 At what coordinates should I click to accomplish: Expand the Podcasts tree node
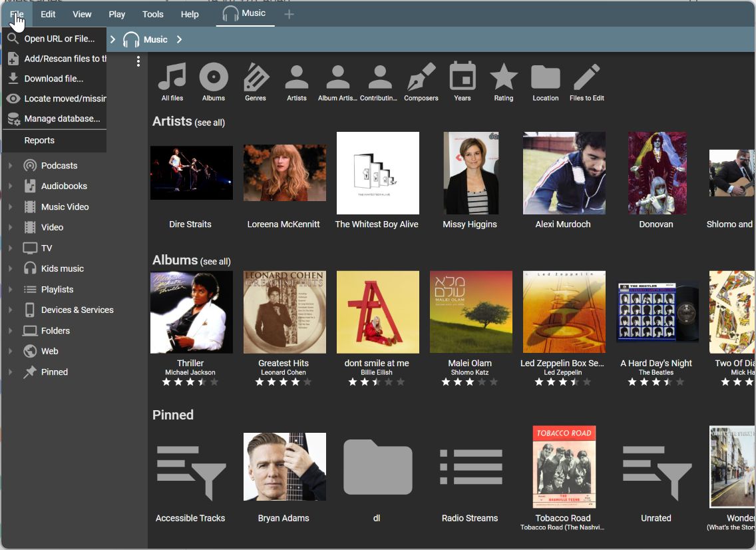[10, 166]
